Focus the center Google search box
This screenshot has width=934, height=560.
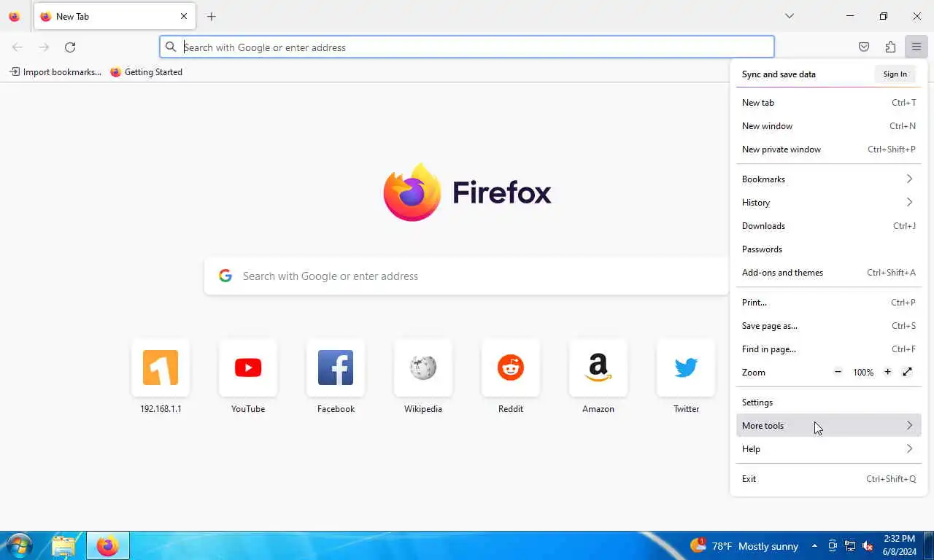[x=467, y=276]
